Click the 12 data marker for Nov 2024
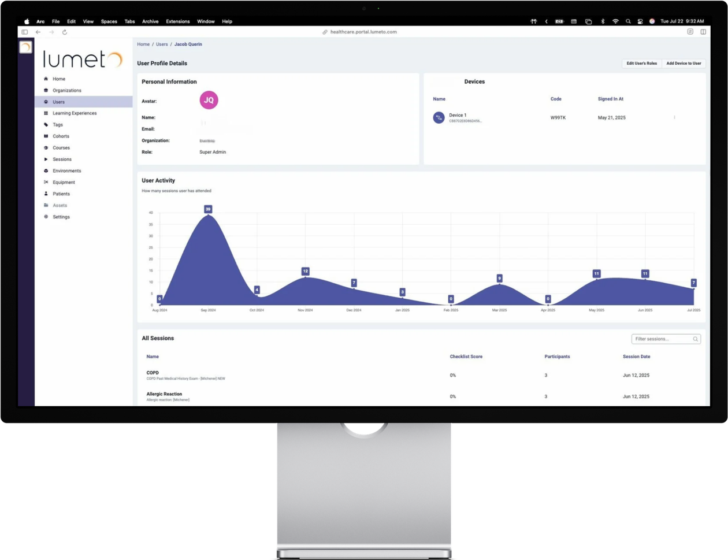The image size is (728, 560). tap(305, 272)
